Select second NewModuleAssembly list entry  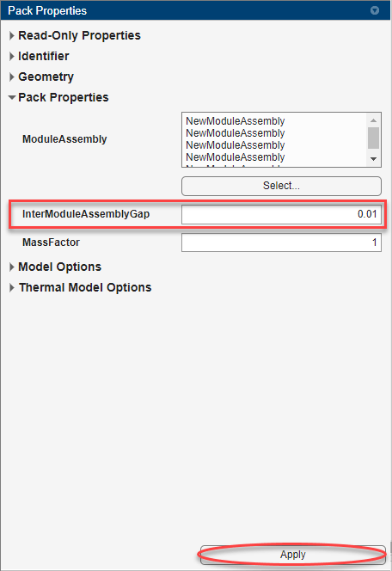236,133
